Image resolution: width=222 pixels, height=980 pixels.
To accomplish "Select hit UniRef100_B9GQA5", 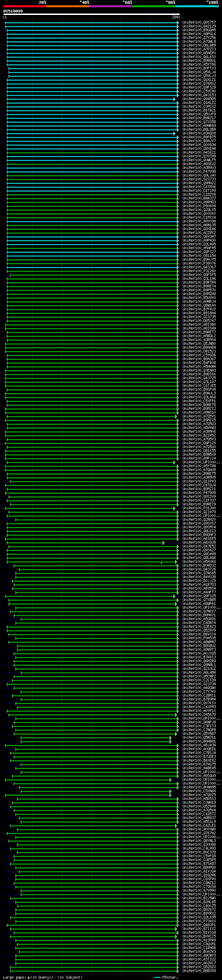I will point(199,30).
